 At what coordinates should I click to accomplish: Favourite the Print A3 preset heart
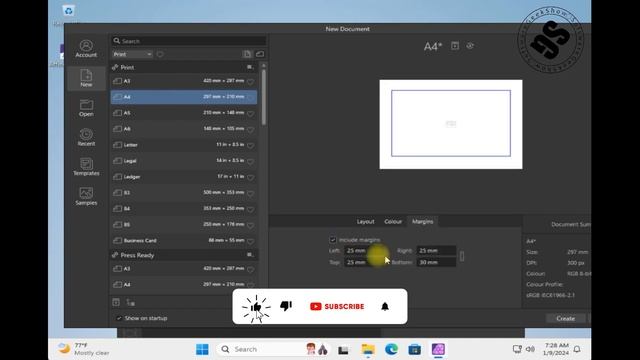(251, 82)
